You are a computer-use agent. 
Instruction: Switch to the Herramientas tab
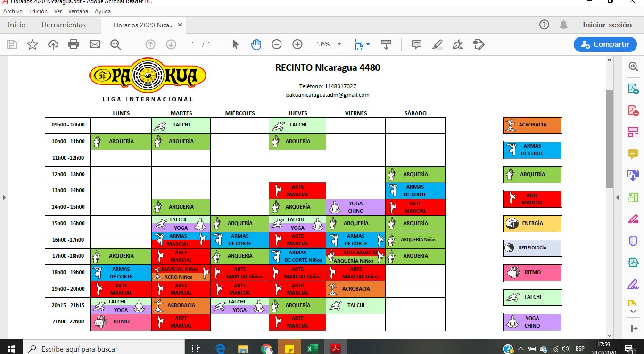(64, 25)
